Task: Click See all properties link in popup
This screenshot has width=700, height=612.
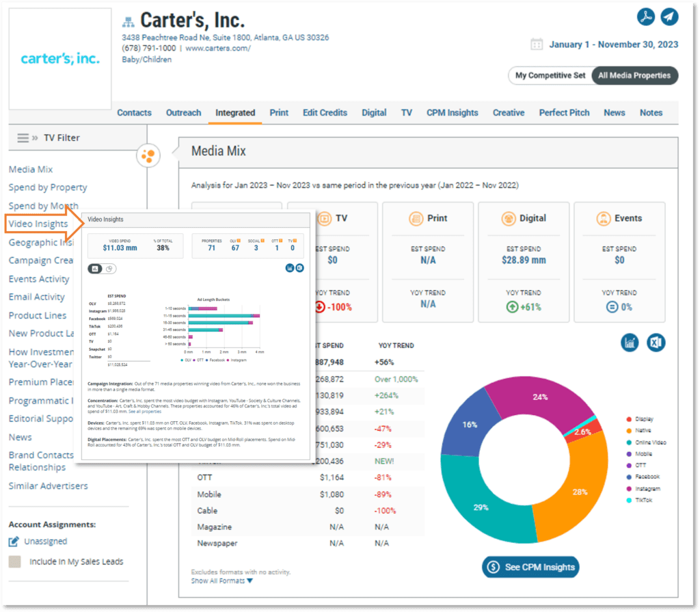Action: 145,412
